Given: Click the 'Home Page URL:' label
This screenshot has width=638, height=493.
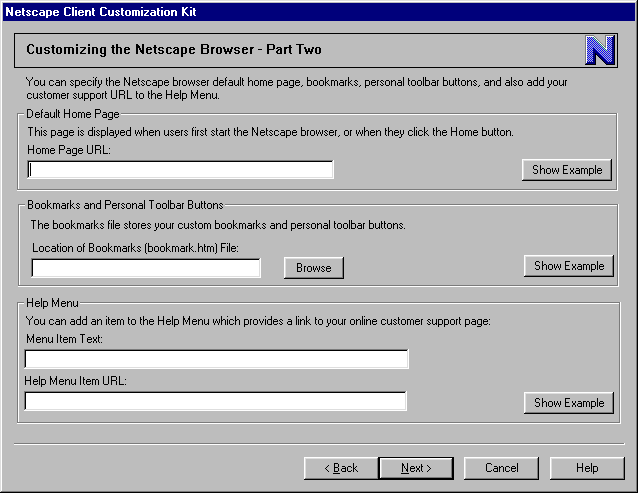Looking at the screenshot, I should [69, 149].
